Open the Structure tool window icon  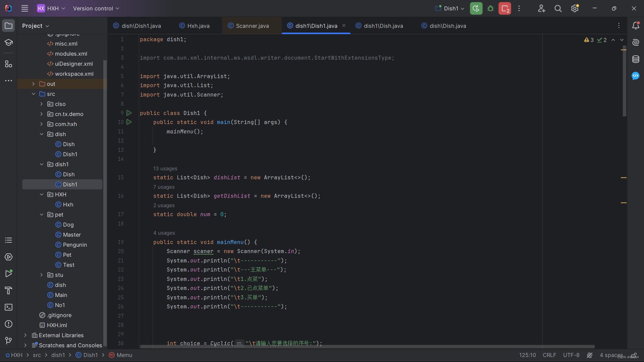(8, 64)
